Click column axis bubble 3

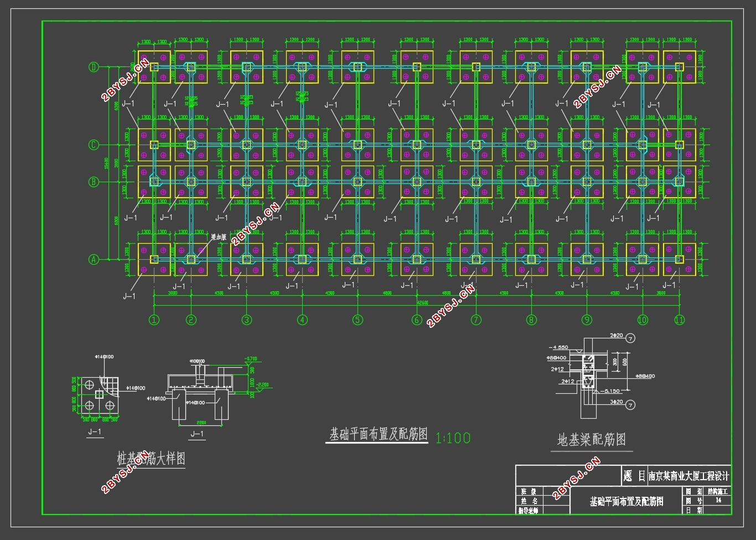coord(246,320)
